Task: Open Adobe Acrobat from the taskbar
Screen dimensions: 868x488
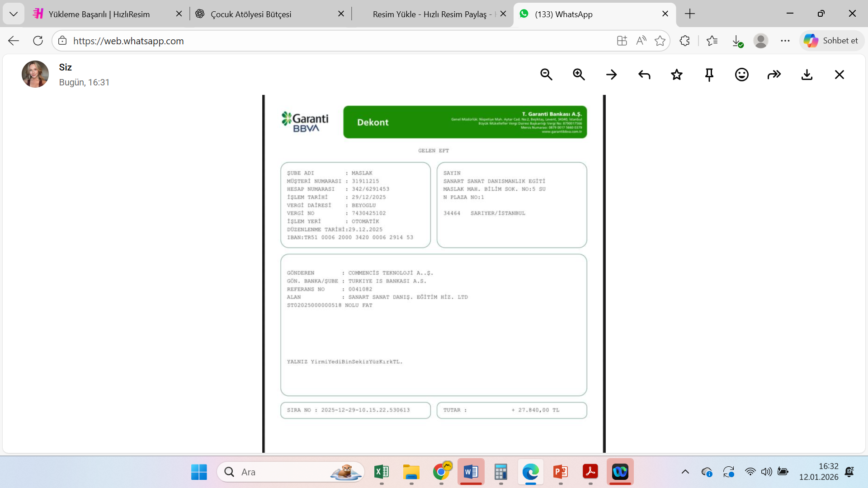Action: [590, 472]
